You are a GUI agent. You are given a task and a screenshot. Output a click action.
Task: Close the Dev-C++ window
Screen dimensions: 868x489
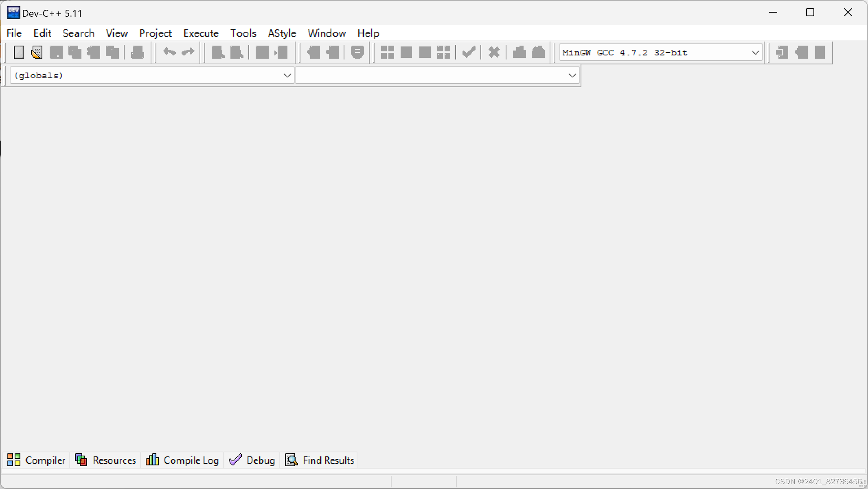click(848, 13)
